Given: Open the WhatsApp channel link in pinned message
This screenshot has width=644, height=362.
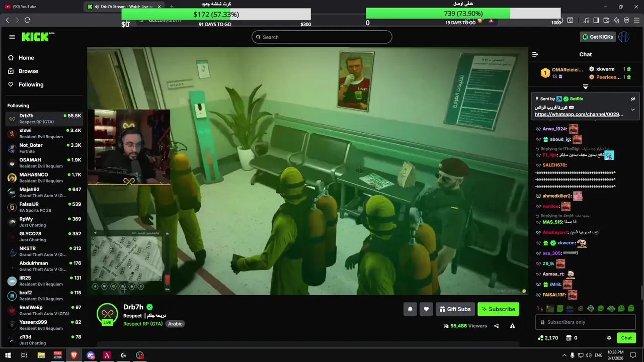Looking at the screenshot, I should click(x=579, y=115).
